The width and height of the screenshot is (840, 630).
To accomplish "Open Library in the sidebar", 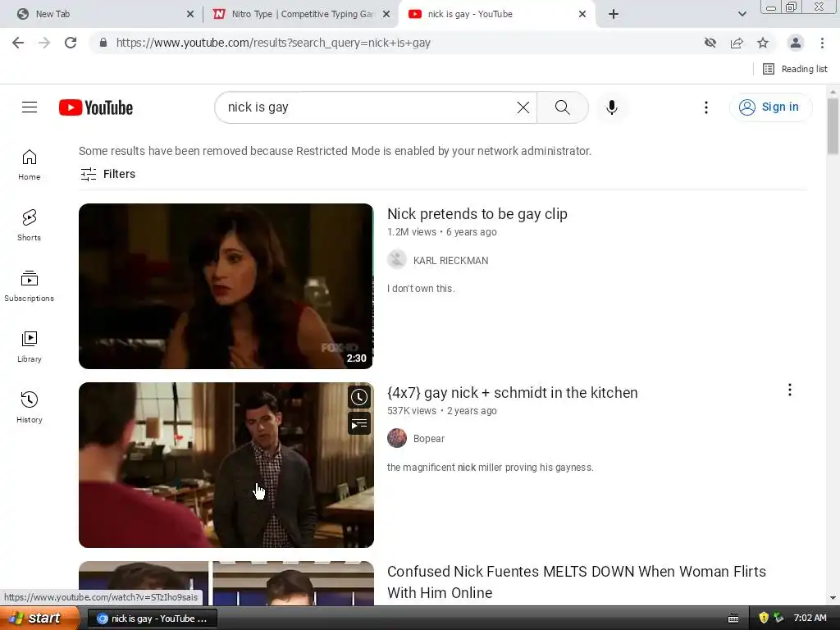I will (x=30, y=347).
